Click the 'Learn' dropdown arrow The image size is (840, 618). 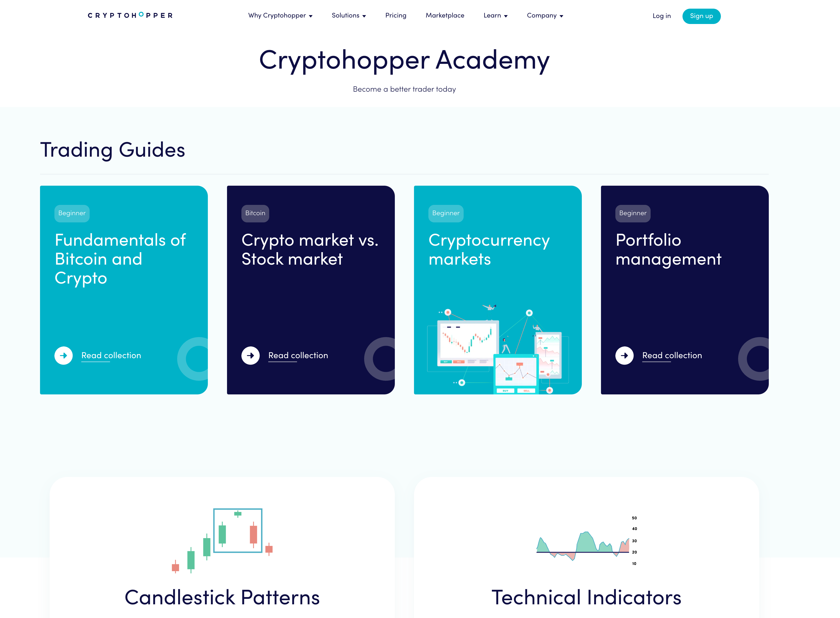click(505, 16)
